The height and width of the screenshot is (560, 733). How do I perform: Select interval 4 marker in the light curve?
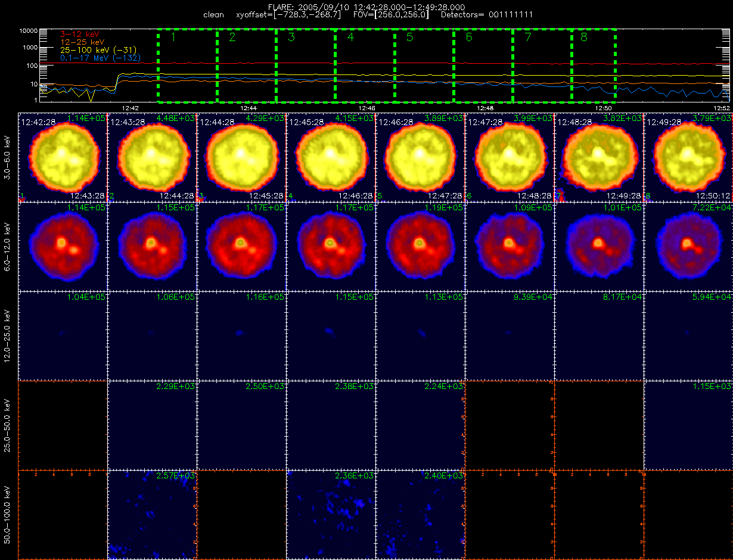tap(350, 38)
